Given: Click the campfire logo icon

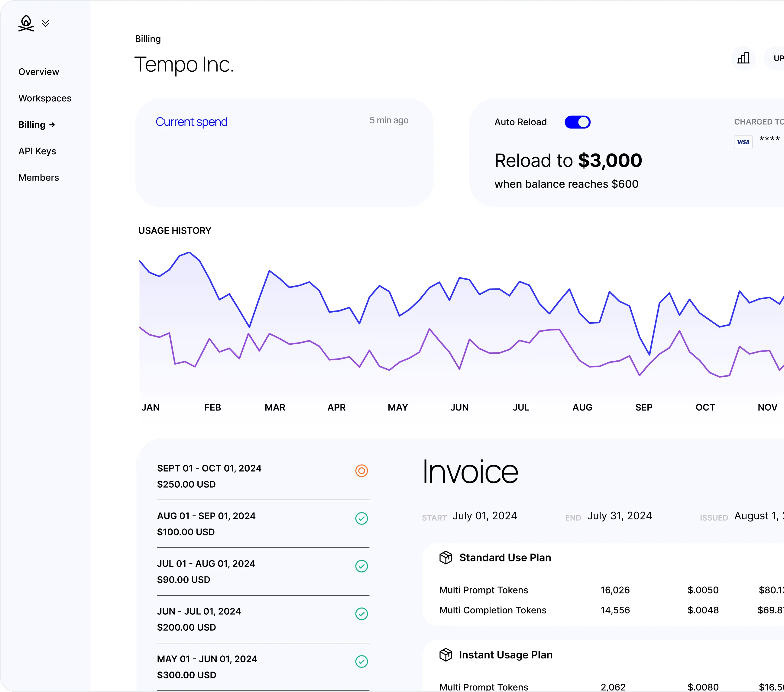Looking at the screenshot, I should pos(26,23).
